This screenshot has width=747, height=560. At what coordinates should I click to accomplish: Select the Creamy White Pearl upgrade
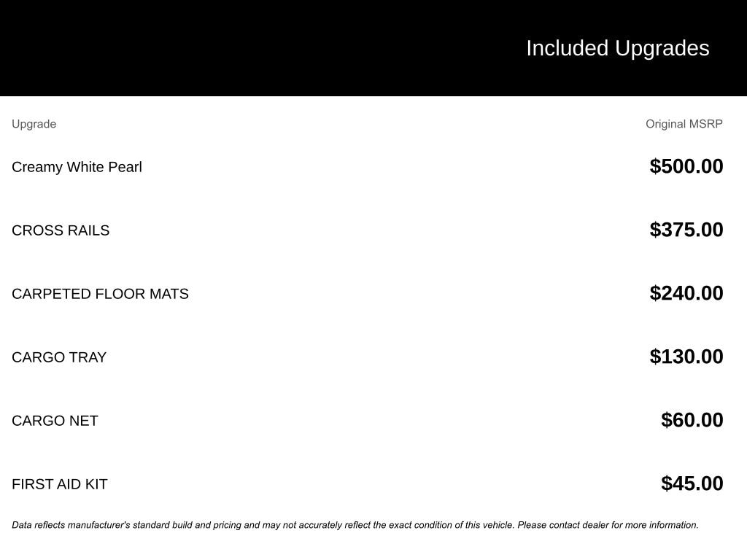[x=77, y=167]
